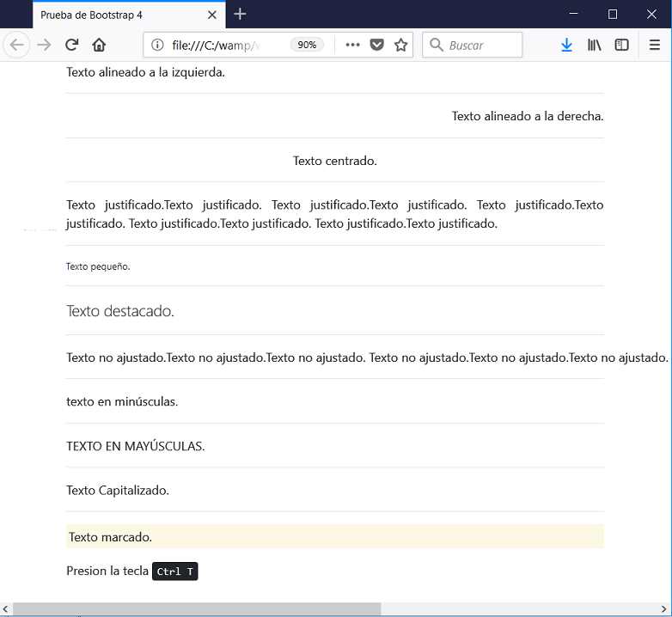
Task: Click the search magnifier icon
Action: 437,45
